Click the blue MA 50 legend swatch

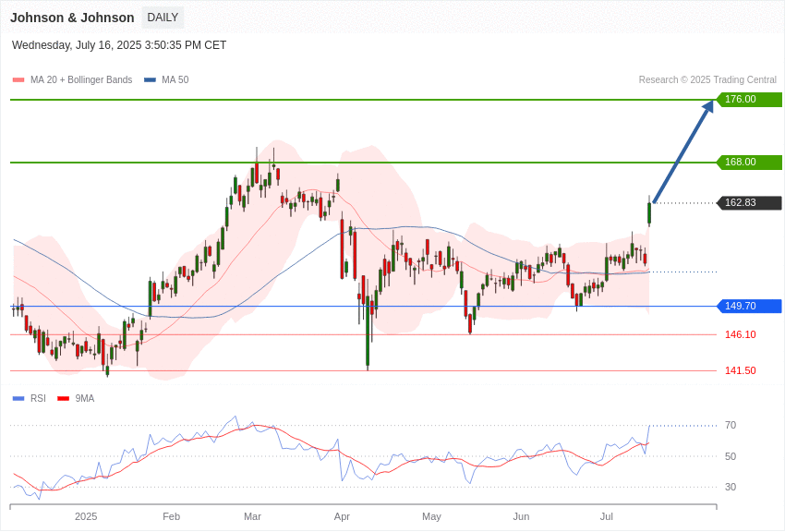150,80
